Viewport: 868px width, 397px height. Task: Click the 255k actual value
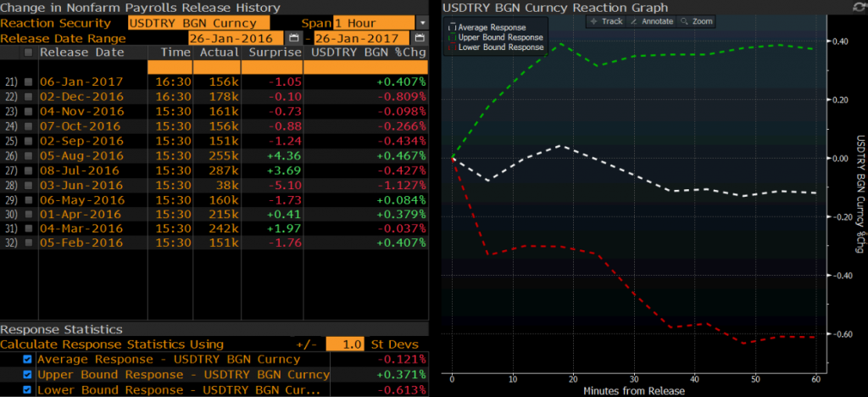point(224,155)
